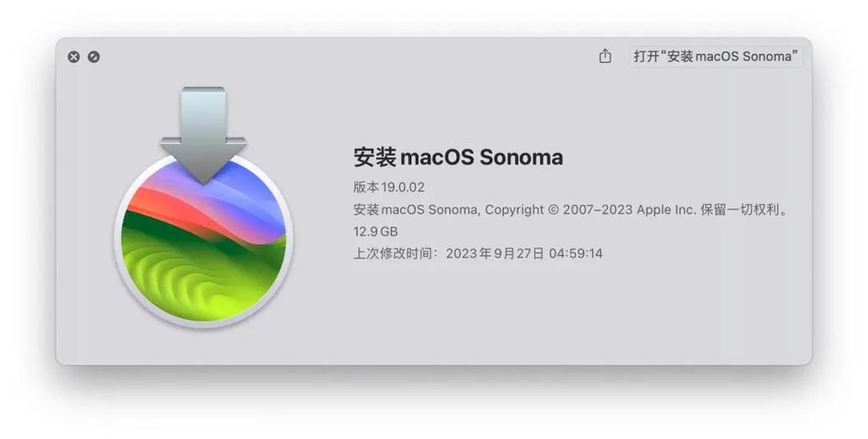This screenshot has width=868, height=439.
Task: Open "安装 macOS Sonoma" using the top-right button
Action: tap(716, 56)
